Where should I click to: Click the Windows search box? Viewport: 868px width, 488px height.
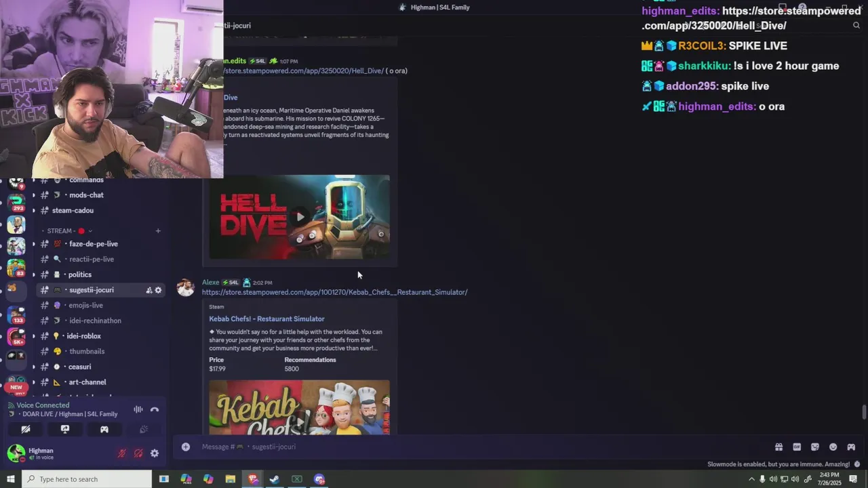point(87,479)
